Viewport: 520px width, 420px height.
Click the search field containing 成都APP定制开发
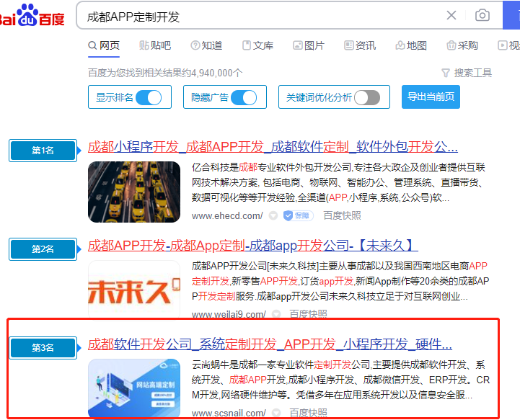pyautogui.click(x=260, y=16)
